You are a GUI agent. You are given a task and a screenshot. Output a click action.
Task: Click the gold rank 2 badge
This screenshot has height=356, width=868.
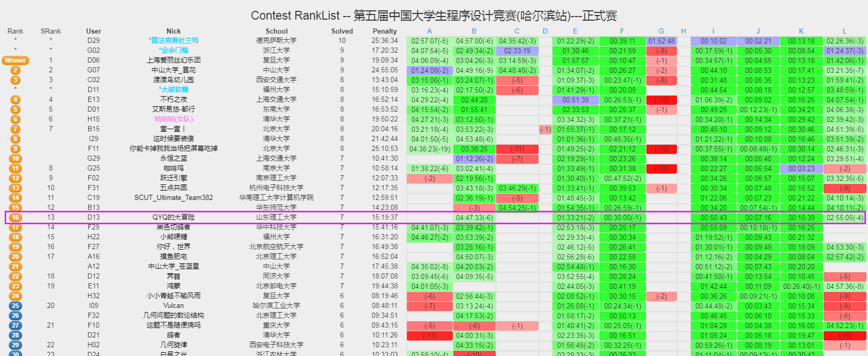click(15, 70)
